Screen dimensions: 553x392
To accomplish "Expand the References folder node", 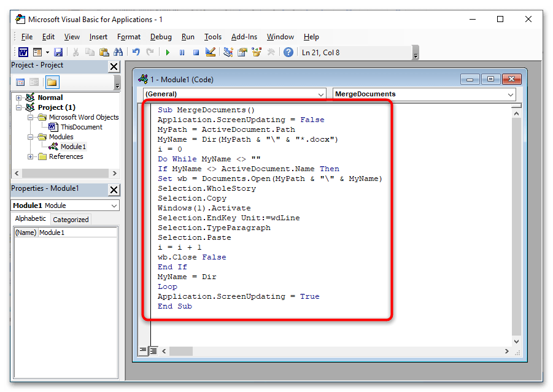I will click(x=31, y=156).
